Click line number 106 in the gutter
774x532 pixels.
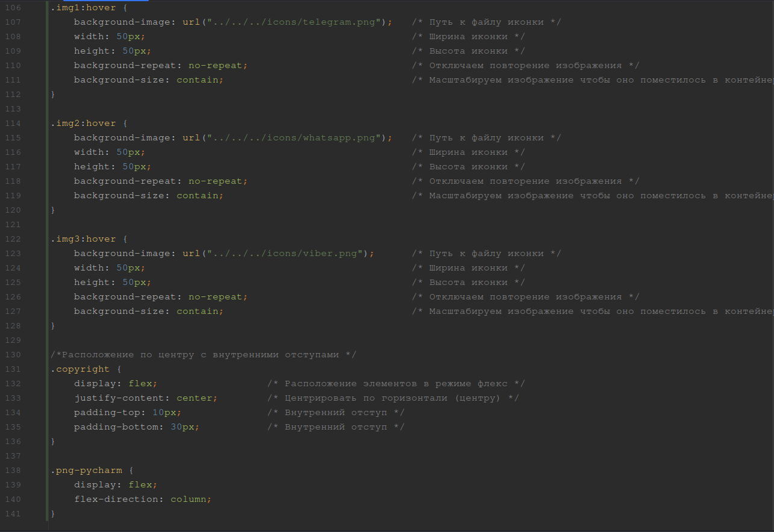pos(12,8)
